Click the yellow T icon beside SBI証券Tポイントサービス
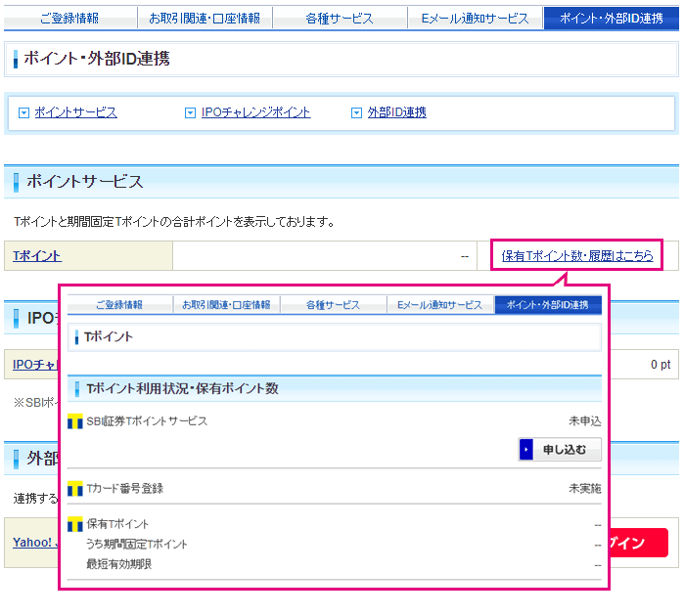684x616 pixels. [75, 422]
